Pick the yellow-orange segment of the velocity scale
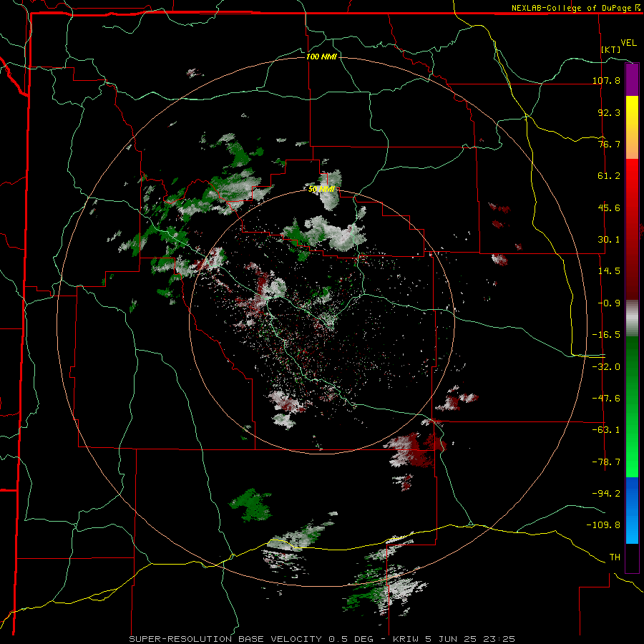This screenshot has height=644, width=644. (632, 127)
